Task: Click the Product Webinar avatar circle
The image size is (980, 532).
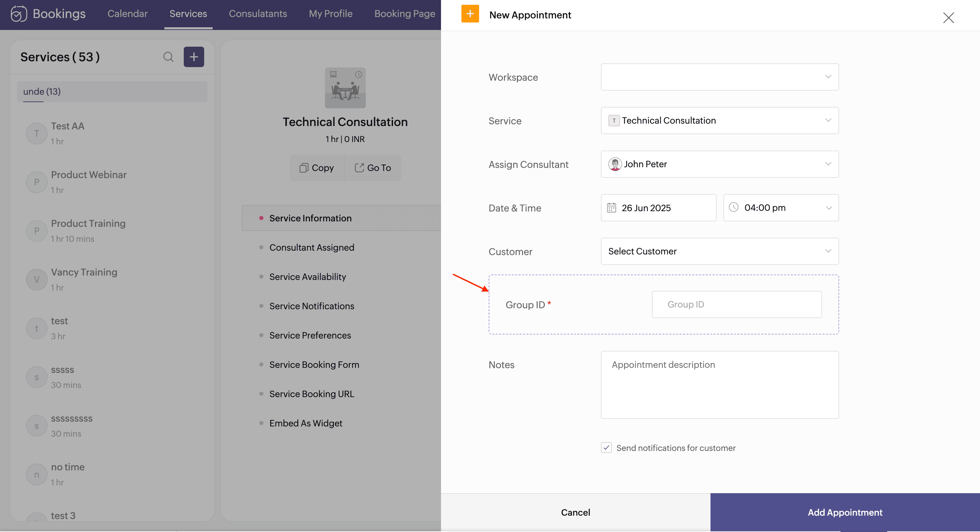Action: click(x=36, y=182)
